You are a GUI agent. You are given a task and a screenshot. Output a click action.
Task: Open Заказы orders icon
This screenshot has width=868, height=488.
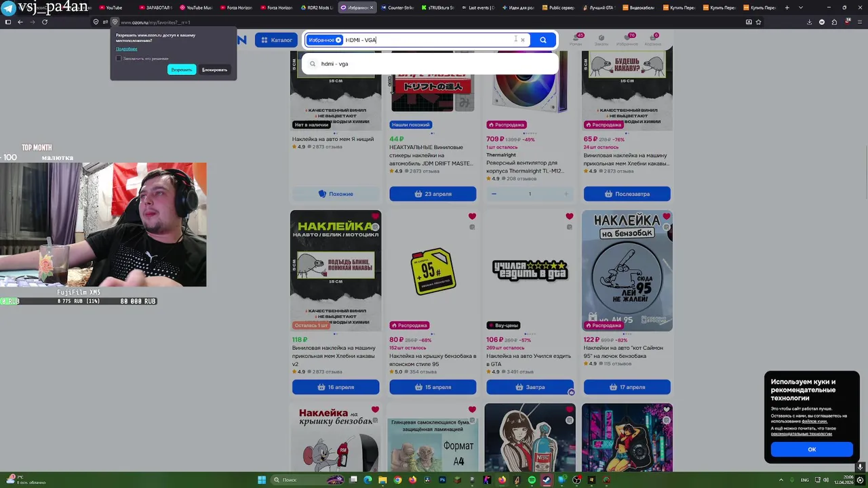[x=601, y=39]
